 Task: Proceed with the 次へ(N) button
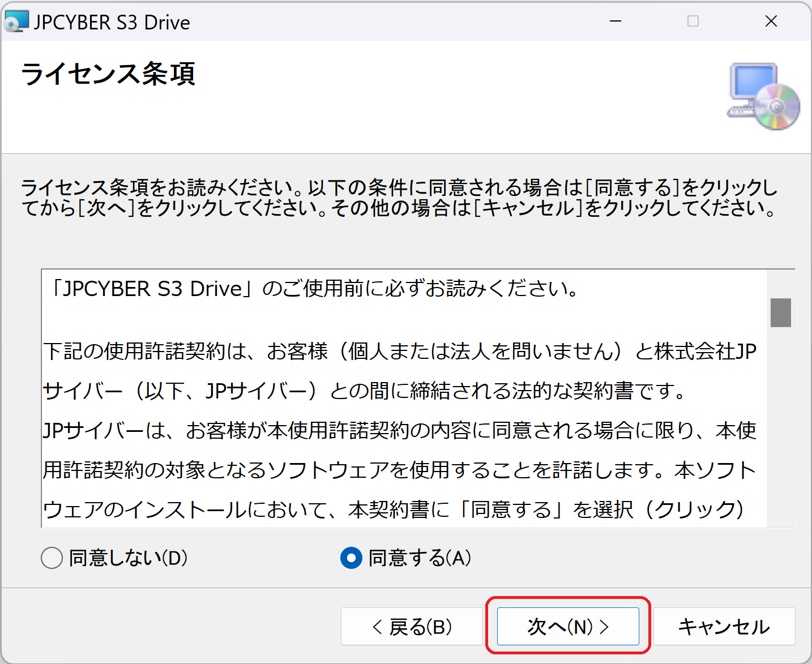(x=568, y=627)
